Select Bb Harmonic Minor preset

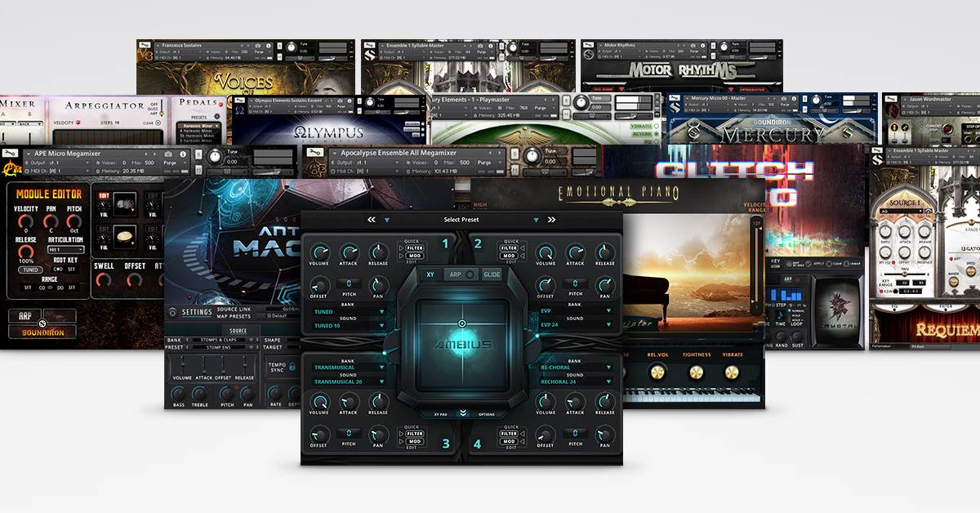click(x=195, y=134)
